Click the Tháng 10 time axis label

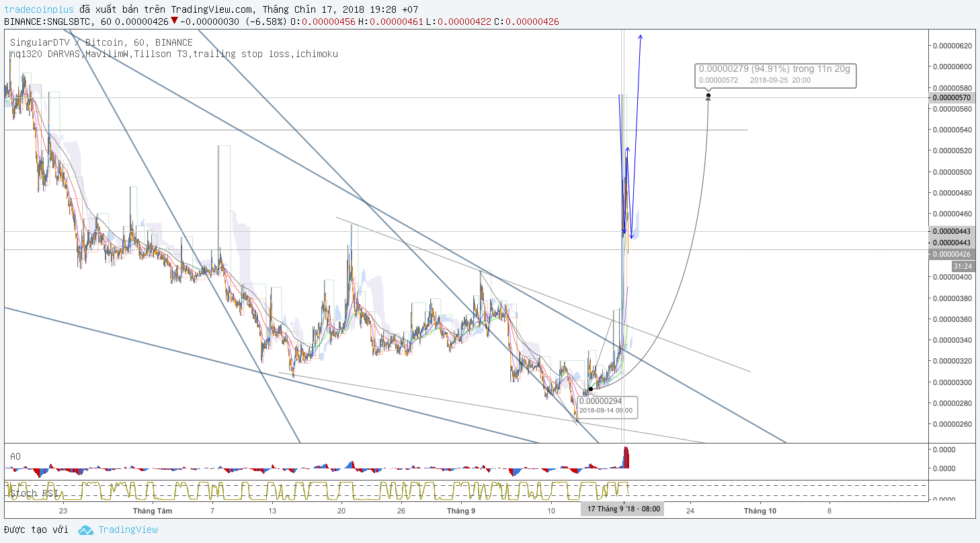click(x=760, y=511)
